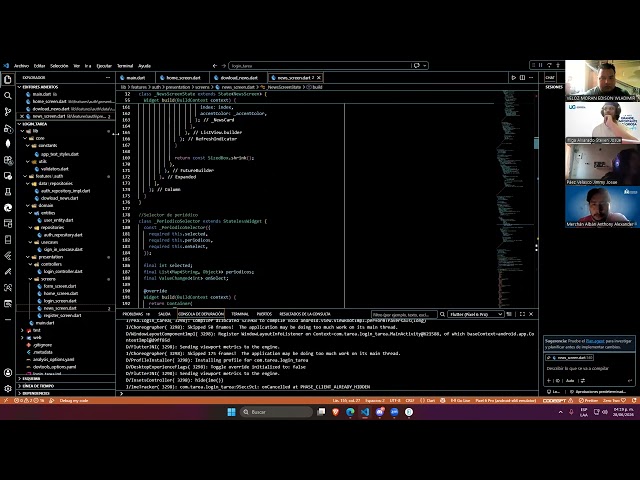Pause debugging in debug toolbar
The width and height of the screenshot is (640, 480).
pyautogui.click(x=540, y=65)
